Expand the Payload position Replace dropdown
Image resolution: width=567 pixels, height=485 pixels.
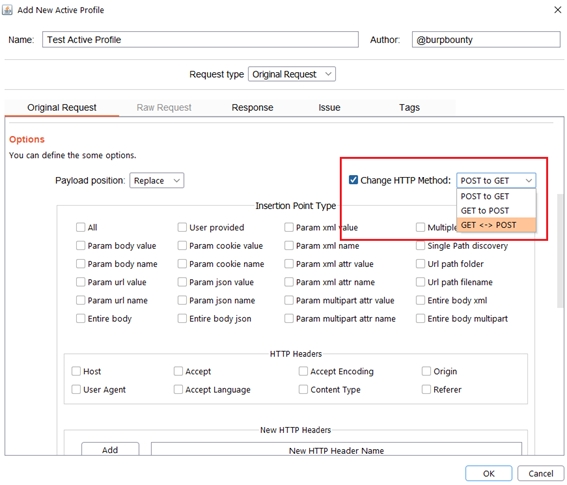(x=157, y=180)
